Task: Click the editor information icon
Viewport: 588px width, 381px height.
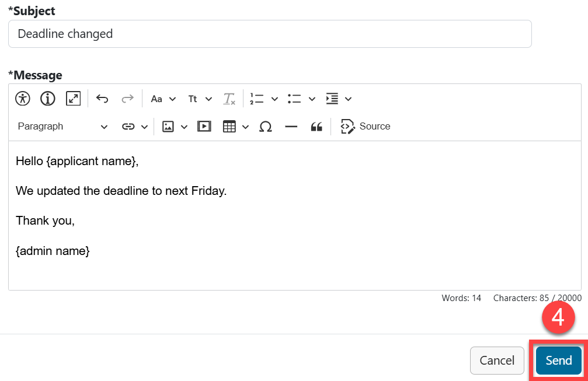Action: click(47, 98)
